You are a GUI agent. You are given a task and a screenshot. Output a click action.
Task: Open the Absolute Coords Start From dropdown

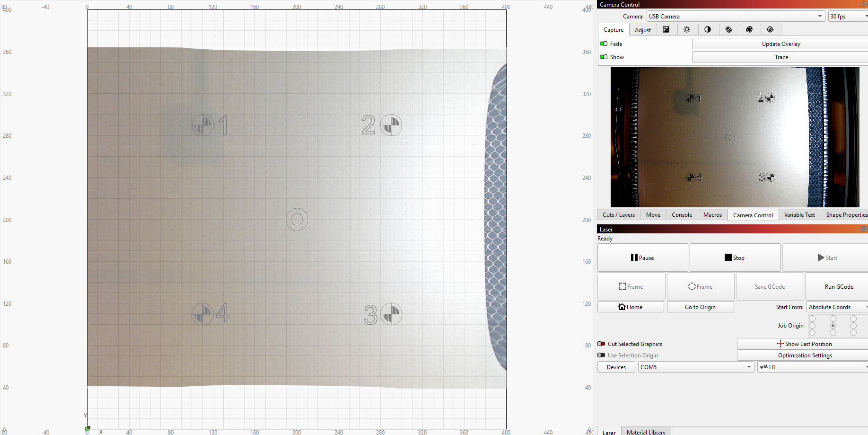pyautogui.click(x=837, y=307)
